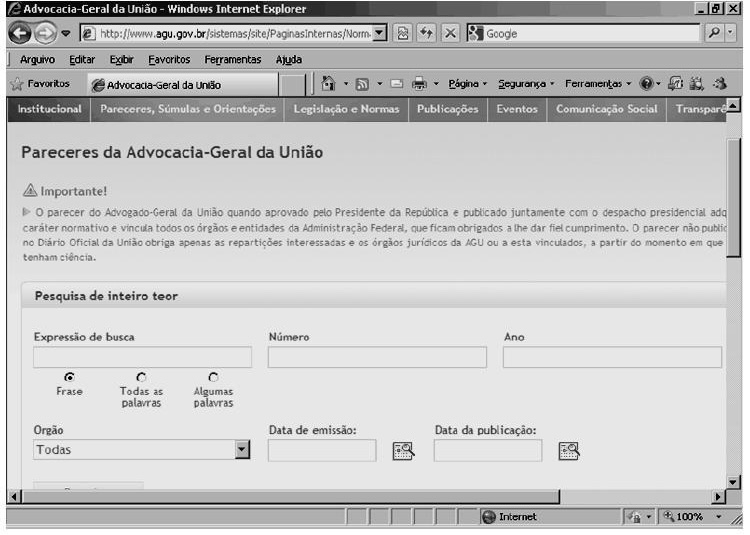Open a new blank tab
This screenshot has height=535, width=750.
point(292,85)
